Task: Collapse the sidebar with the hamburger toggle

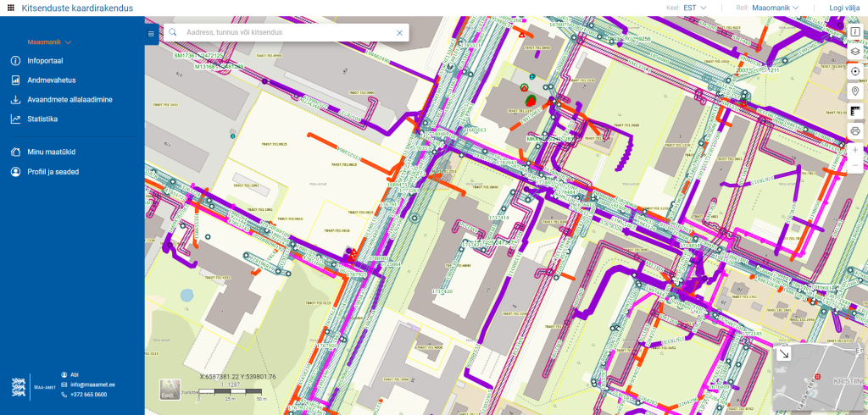Action: tap(151, 34)
